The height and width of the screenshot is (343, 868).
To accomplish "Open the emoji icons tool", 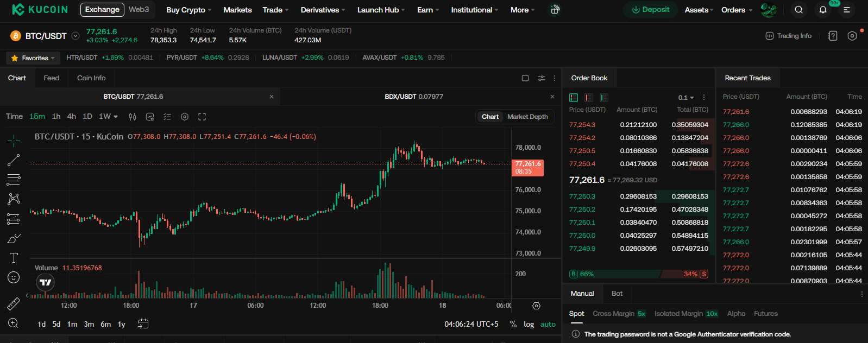I will (14, 277).
